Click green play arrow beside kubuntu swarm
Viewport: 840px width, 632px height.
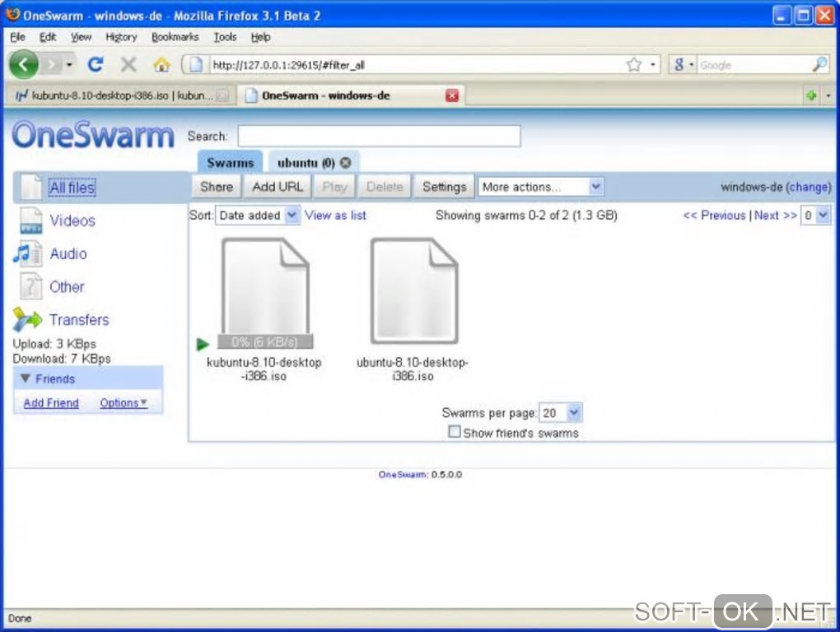(x=203, y=344)
